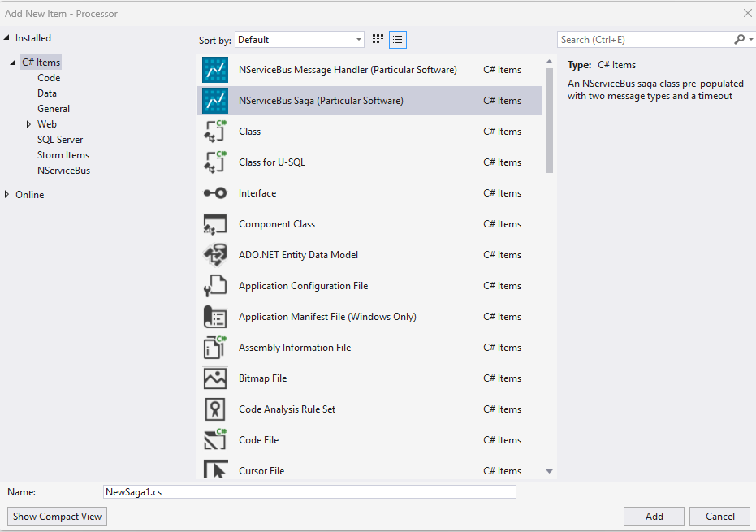Close the Add New Item dialog
This screenshot has width=756, height=532.
tap(747, 13)
